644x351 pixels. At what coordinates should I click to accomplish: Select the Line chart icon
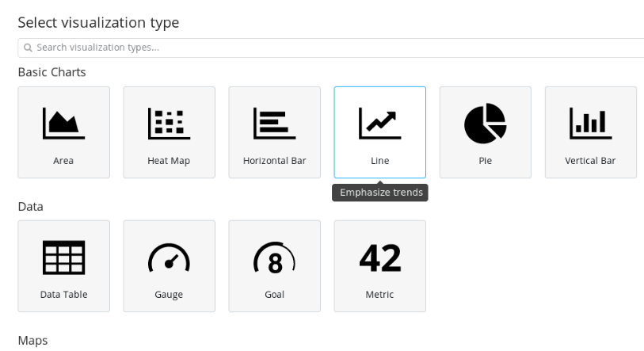(x=379, y=123)
